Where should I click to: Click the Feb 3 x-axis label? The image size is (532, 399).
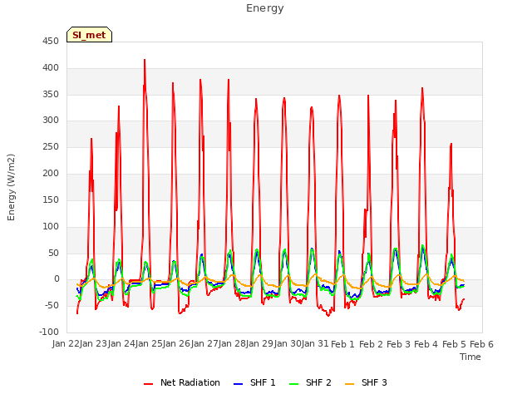click(399, 344)
